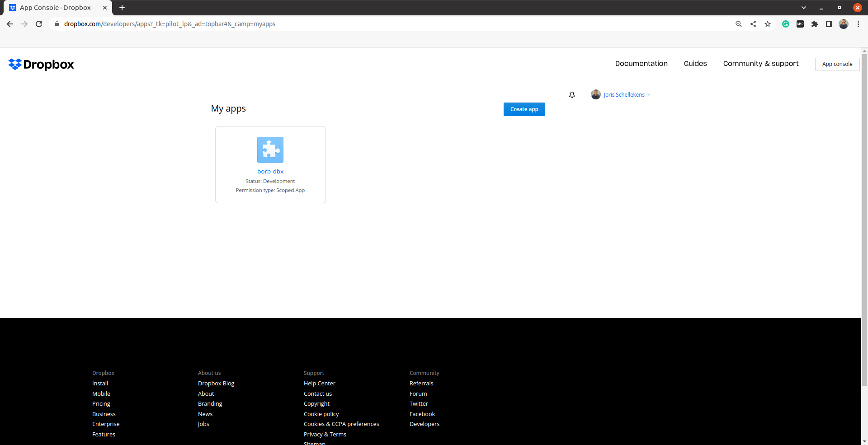The width and height of the screenshot is (868, 445).
Task: Open the Documentation menu
Action: 641,64
